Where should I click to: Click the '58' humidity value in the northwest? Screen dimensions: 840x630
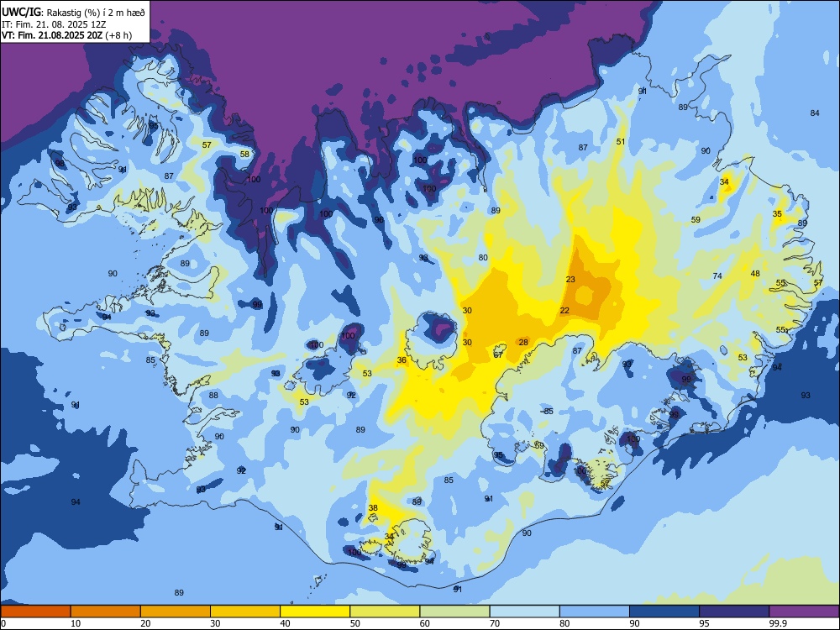244,154
